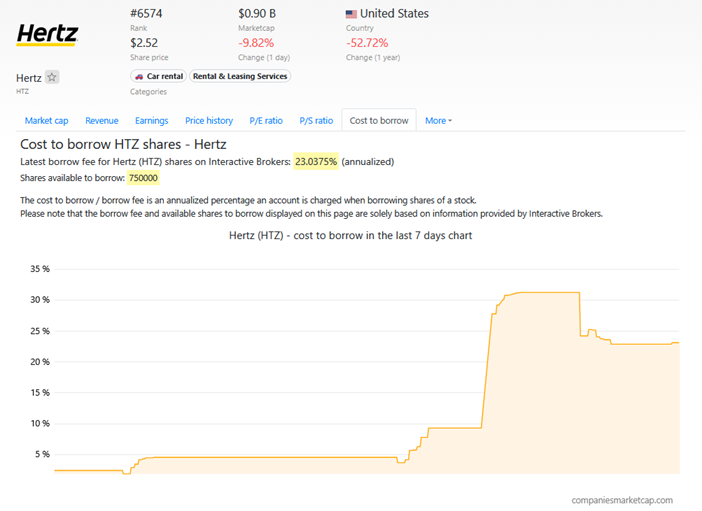The image size is (702, 511).
Task: Expand the More dropdown menu
Action: click(438, 120)
